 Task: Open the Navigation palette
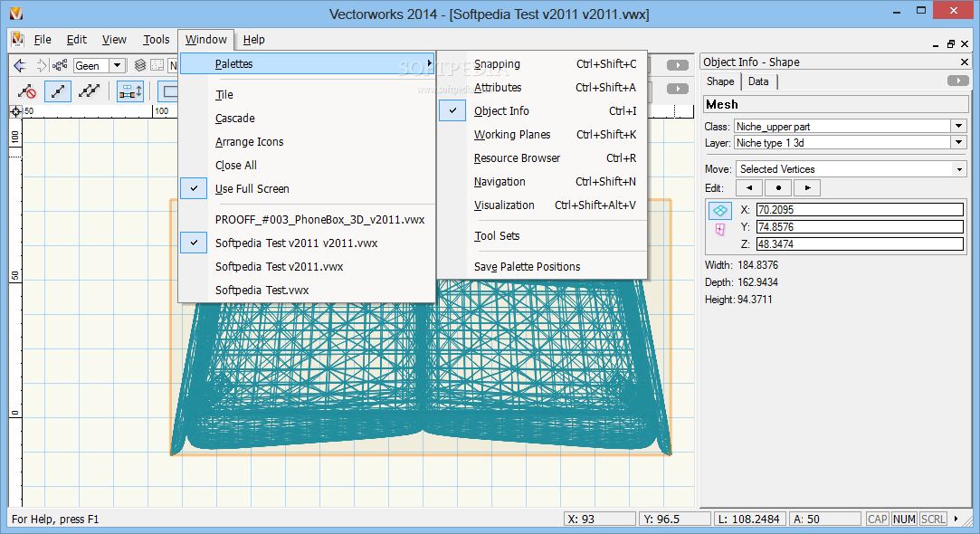coord(543,181)
